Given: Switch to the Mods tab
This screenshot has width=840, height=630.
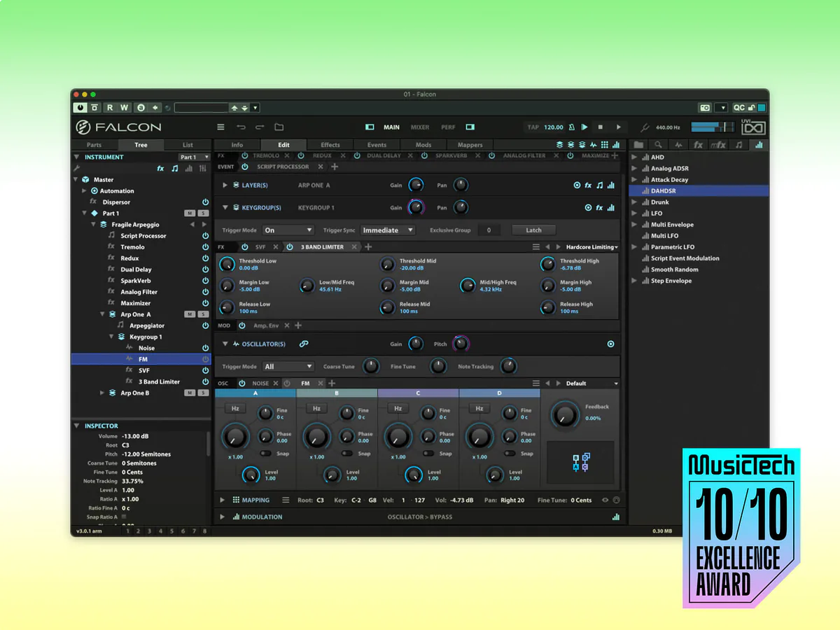Looking at the screenshot, I should pos(423,145).
